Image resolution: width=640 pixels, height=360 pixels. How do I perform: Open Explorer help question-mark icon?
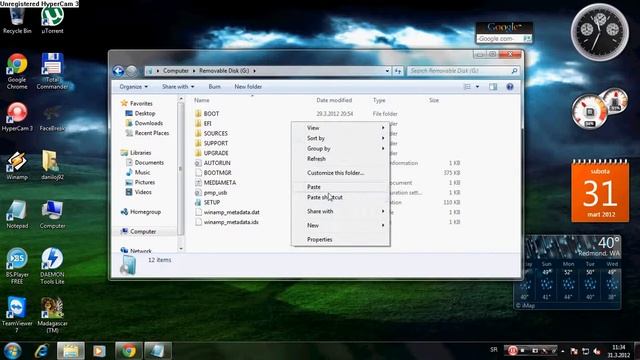tap(510, 87)
